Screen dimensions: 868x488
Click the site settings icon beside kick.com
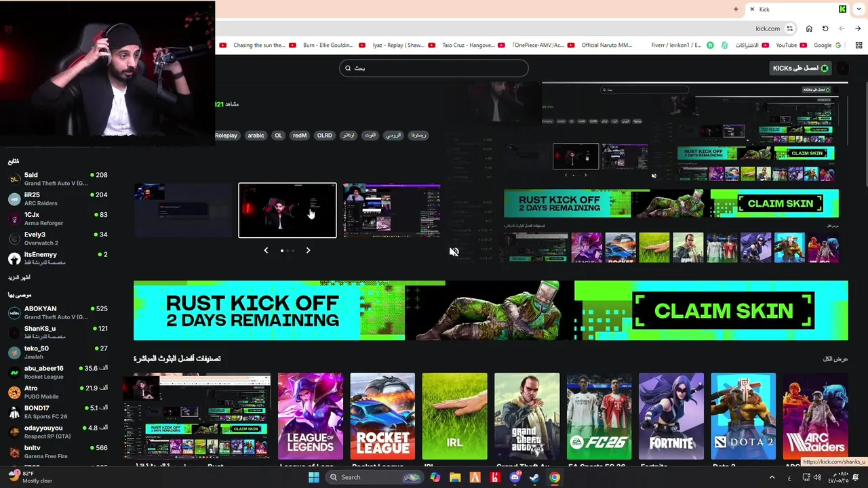[x=789, y=28]
